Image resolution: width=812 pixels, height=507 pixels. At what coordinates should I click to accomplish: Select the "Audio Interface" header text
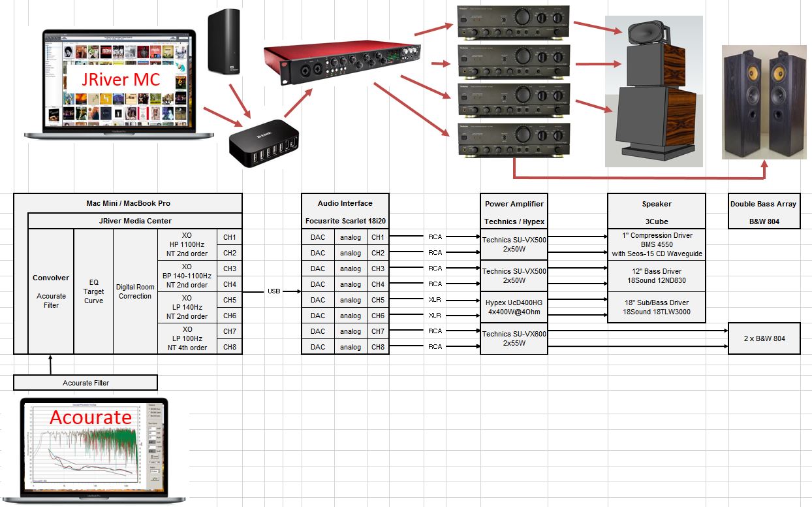coord(345,204)
